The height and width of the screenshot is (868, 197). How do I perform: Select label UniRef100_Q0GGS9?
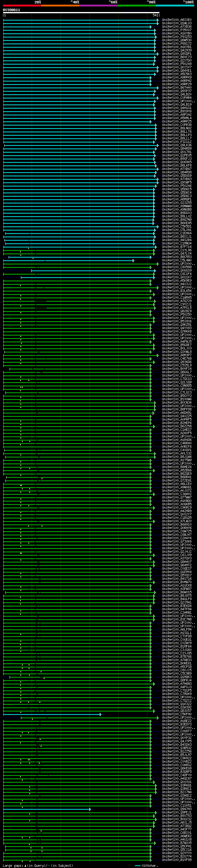(x=177, y=271)
